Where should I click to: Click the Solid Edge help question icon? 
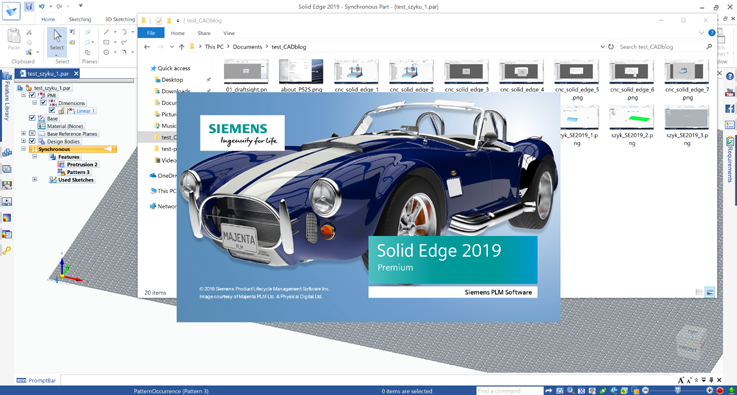tap(729, 76)
